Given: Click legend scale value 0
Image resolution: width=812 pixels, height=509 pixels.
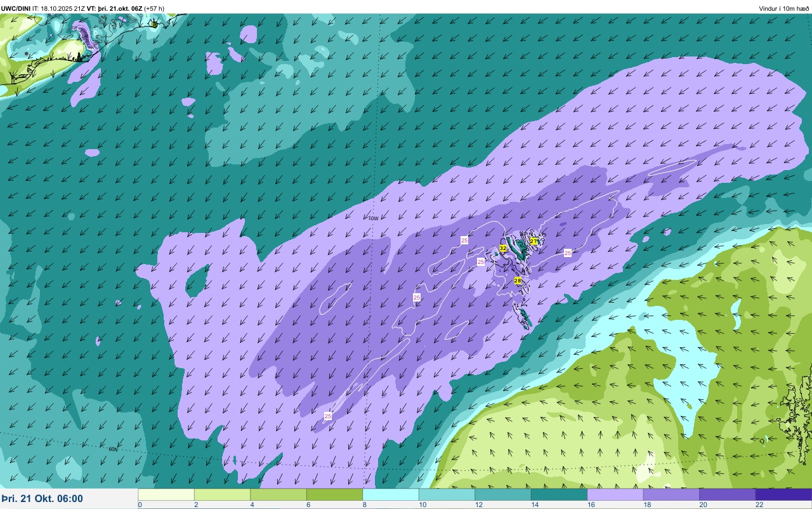Looking at the screenshot, I should (x=140, y=505).
